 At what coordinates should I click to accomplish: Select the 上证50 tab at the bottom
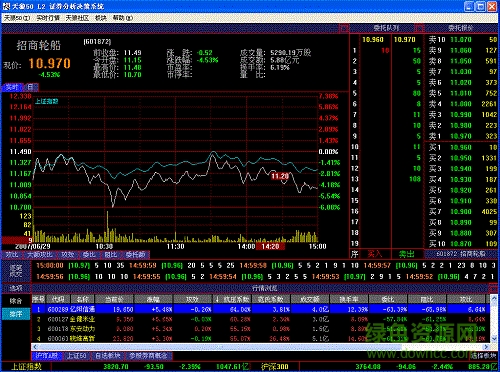(x=77, y=356)
